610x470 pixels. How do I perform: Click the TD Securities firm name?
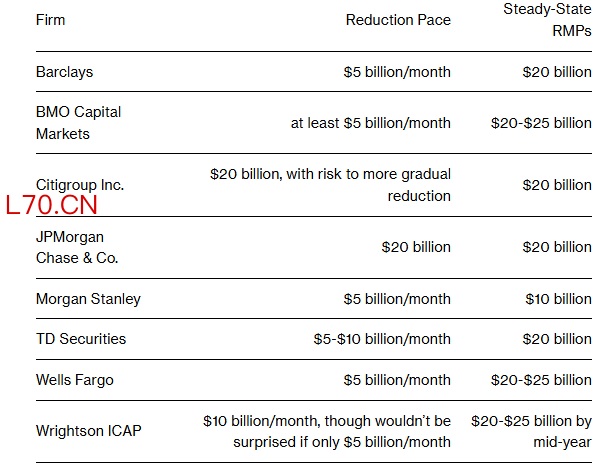[81, 339]
